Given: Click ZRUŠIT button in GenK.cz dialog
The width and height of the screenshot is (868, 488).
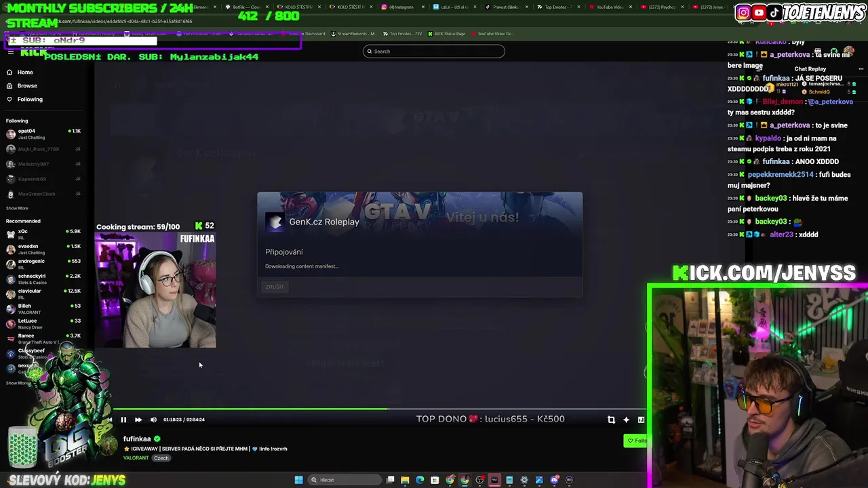Looking at the screenshot, I should click(x=275, y=287).
